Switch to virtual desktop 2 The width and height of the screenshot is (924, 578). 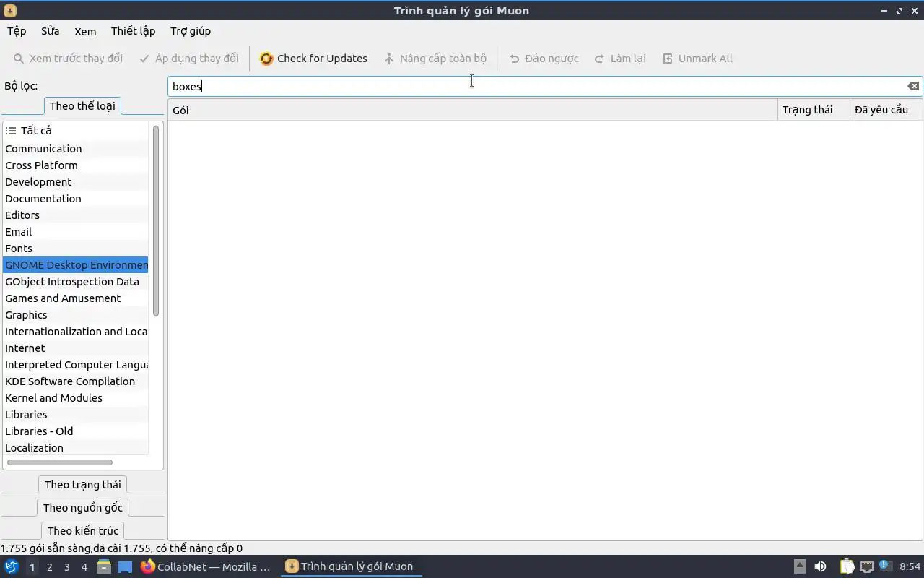(50, 567)
